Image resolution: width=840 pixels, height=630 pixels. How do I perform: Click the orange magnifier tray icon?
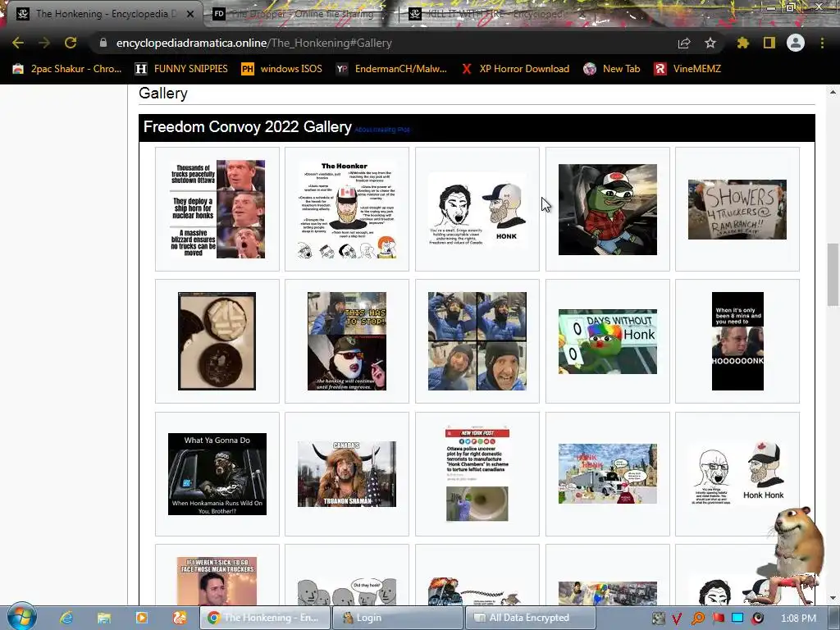[x=697, y=619]
